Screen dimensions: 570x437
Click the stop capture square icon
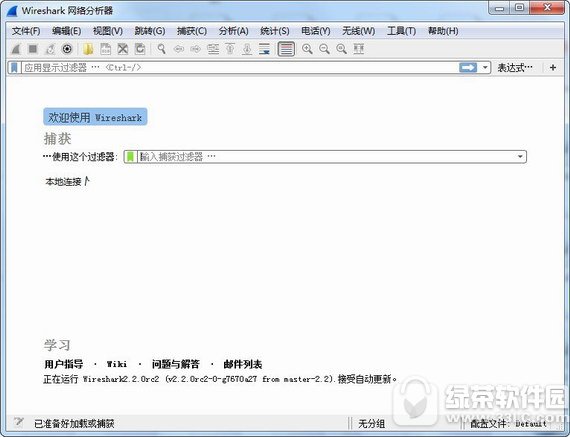point(33,49)
